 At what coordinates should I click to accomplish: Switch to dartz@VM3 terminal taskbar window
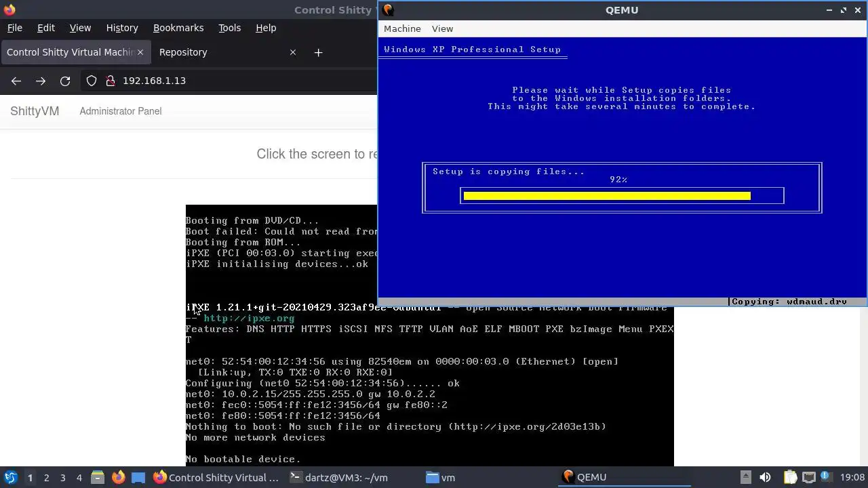click(x=338, y=477)
